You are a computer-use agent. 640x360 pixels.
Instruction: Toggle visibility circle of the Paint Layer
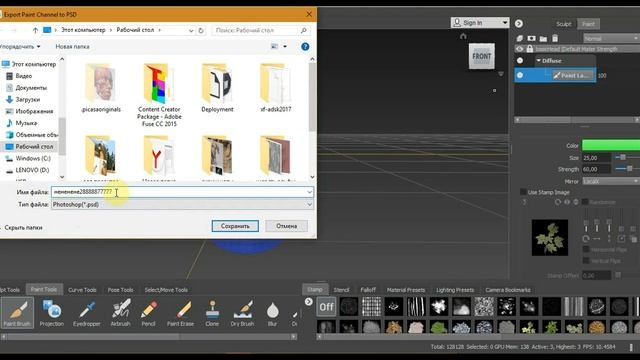(x=520, y=75)
